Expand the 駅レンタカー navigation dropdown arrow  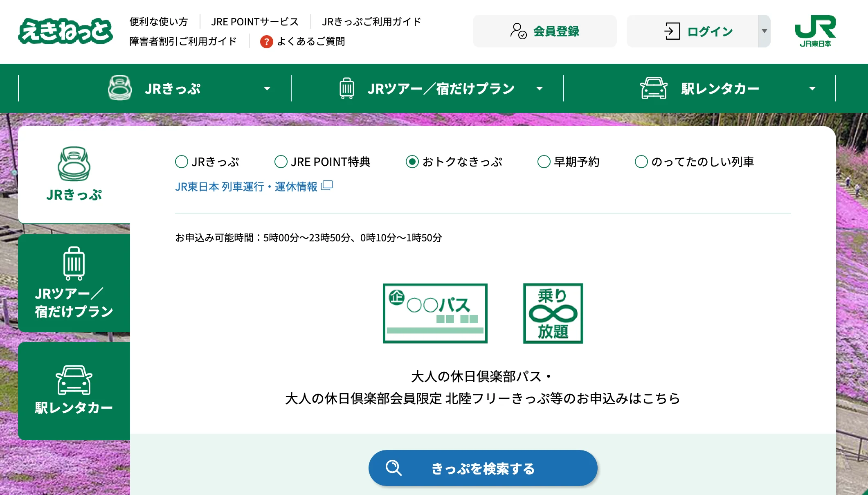[x=812, y=88]
